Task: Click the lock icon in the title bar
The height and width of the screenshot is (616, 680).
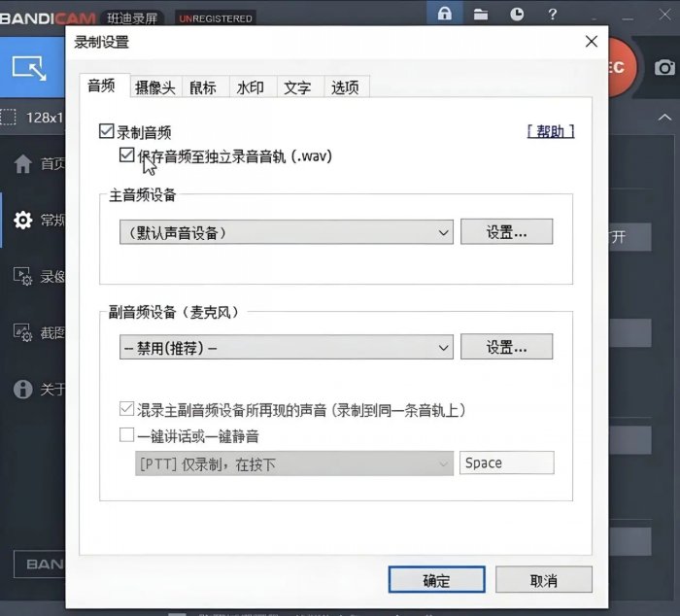Action: 445,14
